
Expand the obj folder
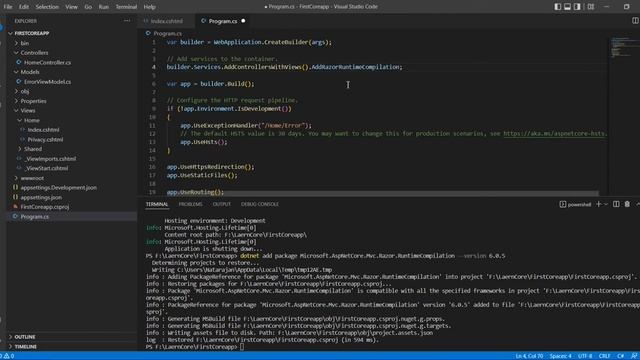pyautogui.click(x=16, y=91)
